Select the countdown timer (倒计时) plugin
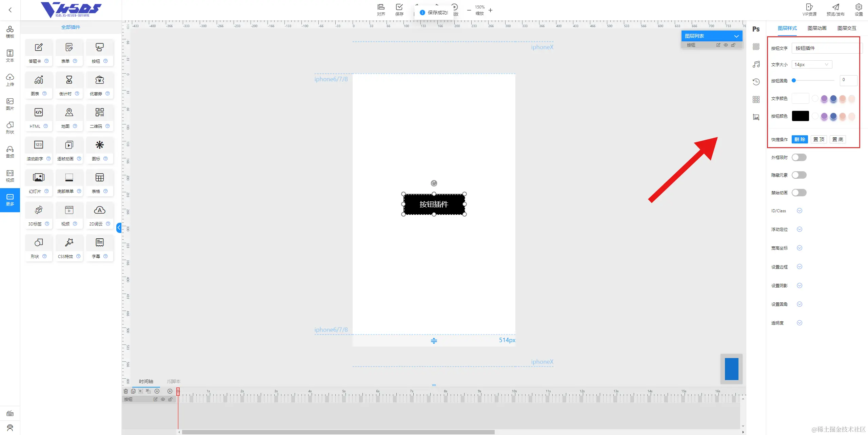The width and height of the screenshot is (868, 435). coord(69,80)
